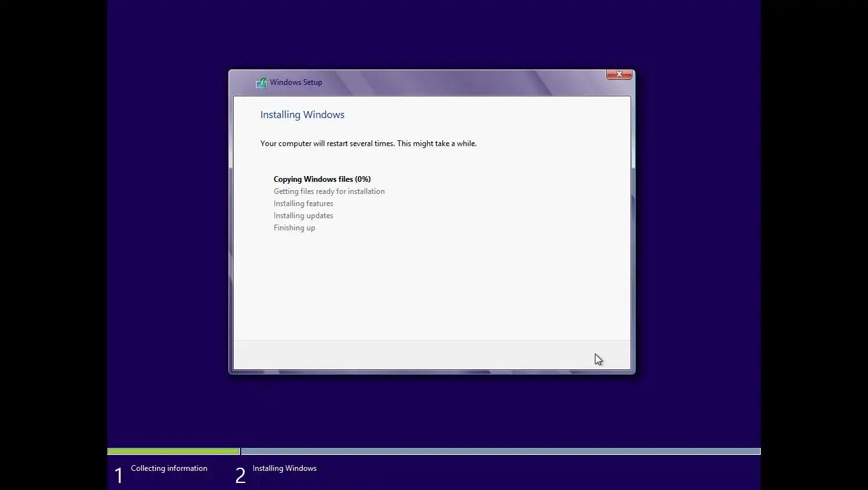This screenshot has width=868, height=490.
Task: Click the Installing Windows heading
Action: point(303,115)
